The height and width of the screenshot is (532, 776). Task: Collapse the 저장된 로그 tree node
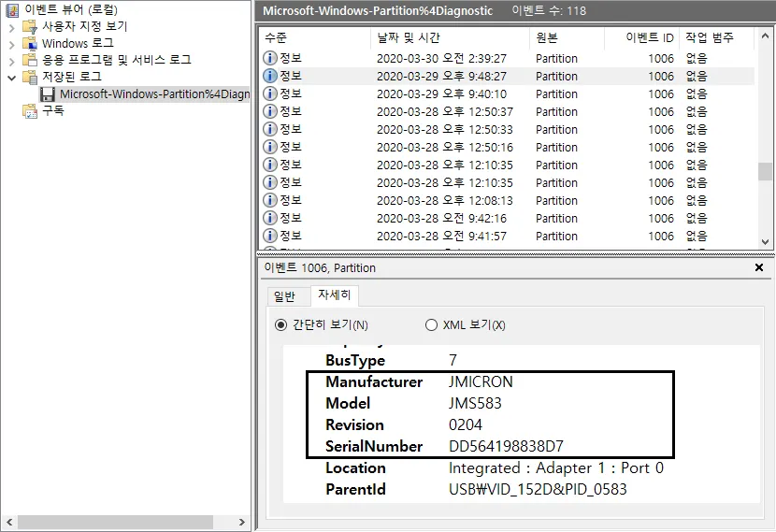click(11, 78)
